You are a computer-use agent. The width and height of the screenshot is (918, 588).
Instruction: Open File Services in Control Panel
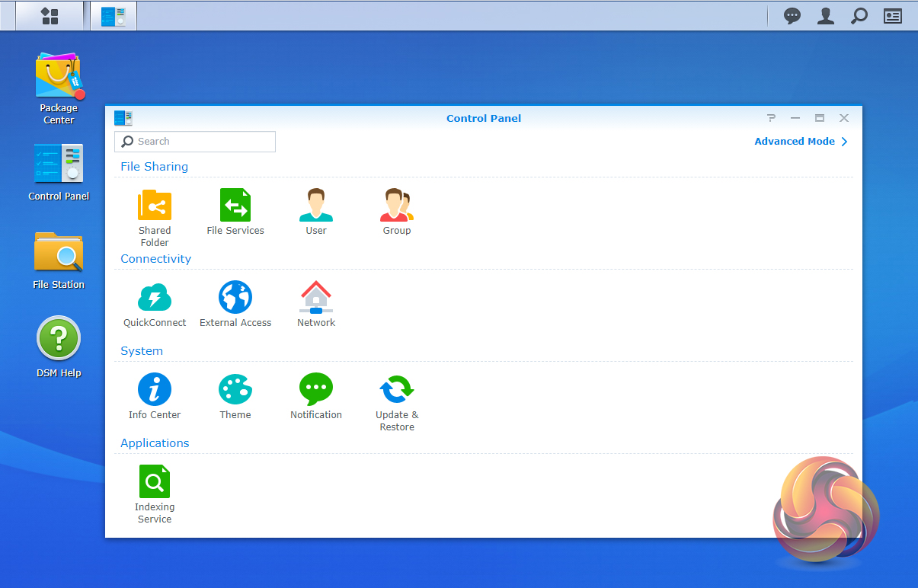(x=235, y=212)
